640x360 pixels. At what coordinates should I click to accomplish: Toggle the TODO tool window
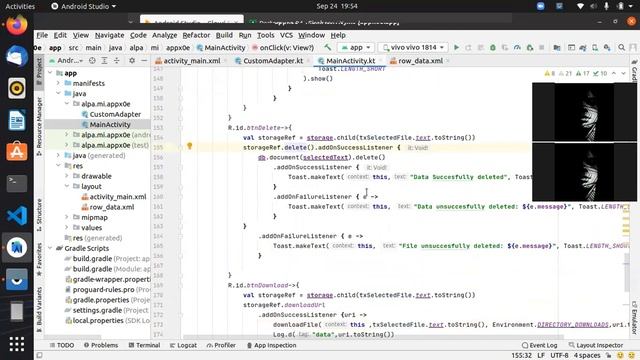62,345
